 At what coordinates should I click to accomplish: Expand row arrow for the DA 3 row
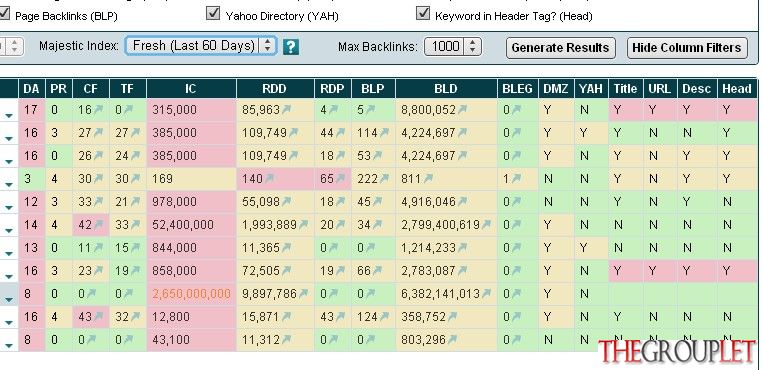click(9, 185)
